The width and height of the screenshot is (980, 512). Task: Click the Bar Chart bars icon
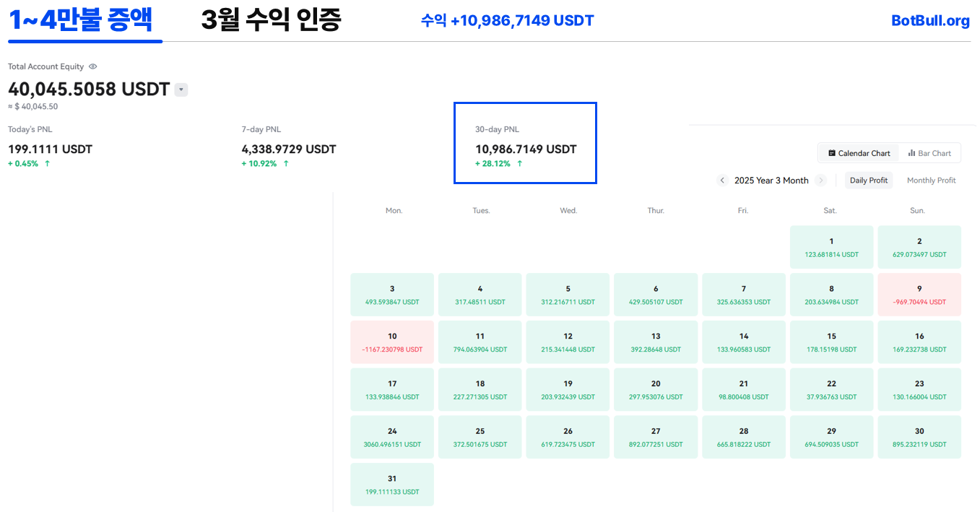coord(911,153)
